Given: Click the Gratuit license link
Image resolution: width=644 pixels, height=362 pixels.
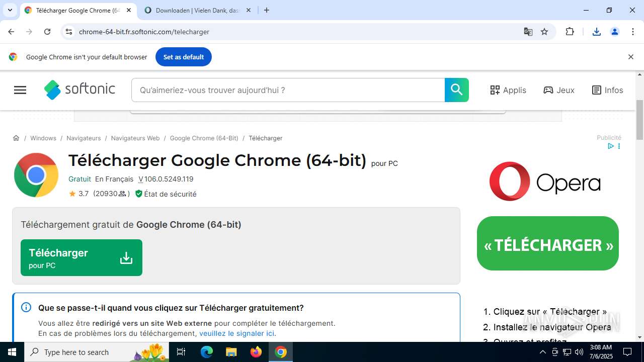Looking at the screenshot, I should (79, 179).
